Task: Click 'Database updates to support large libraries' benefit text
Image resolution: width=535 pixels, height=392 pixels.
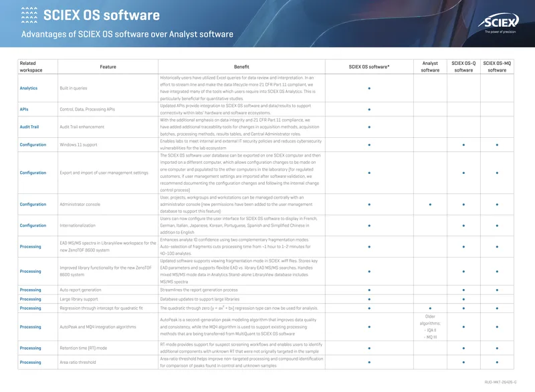Action: coord(200,299)
